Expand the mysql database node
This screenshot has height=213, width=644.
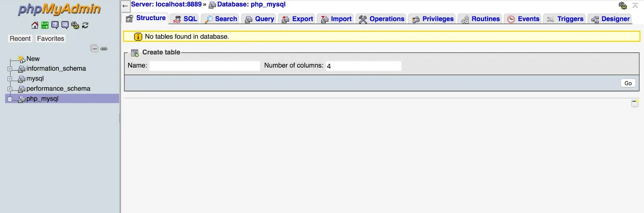pos(10,79)
